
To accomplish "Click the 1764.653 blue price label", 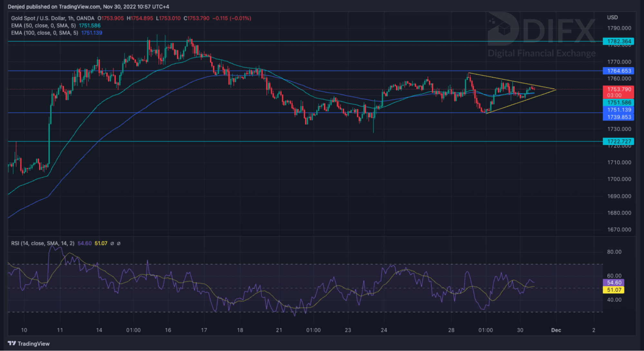I will pos(619,71).
